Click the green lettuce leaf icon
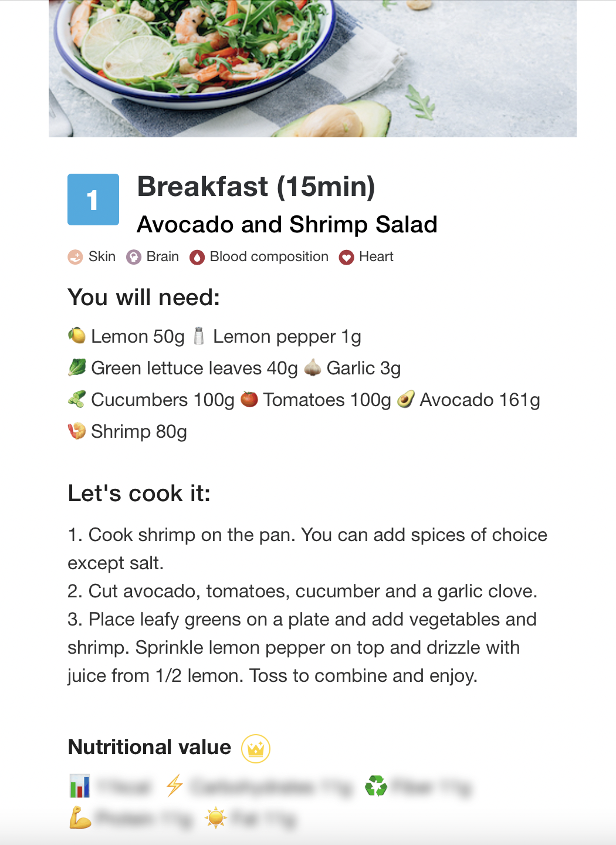Image resolution: width=616 pixels, height=845 pixels. (77, 367)
